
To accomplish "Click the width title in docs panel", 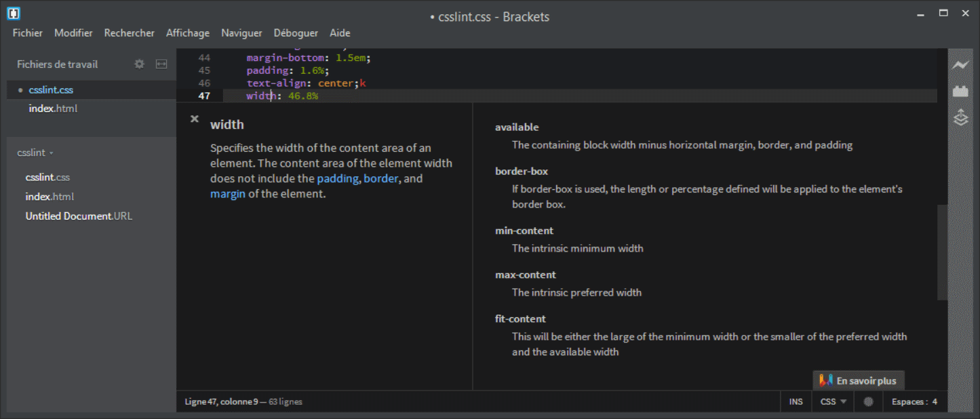I will [227, 125].
